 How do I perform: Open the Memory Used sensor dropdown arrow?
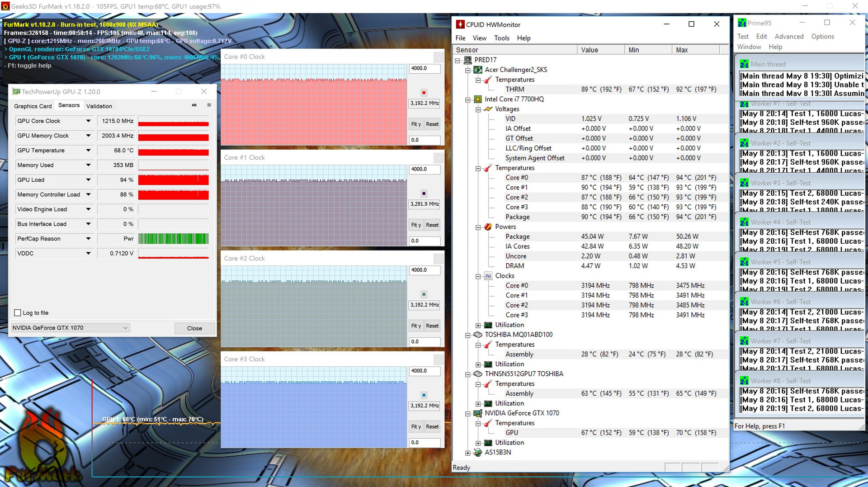pyautogui.click(x=88, y=165)
